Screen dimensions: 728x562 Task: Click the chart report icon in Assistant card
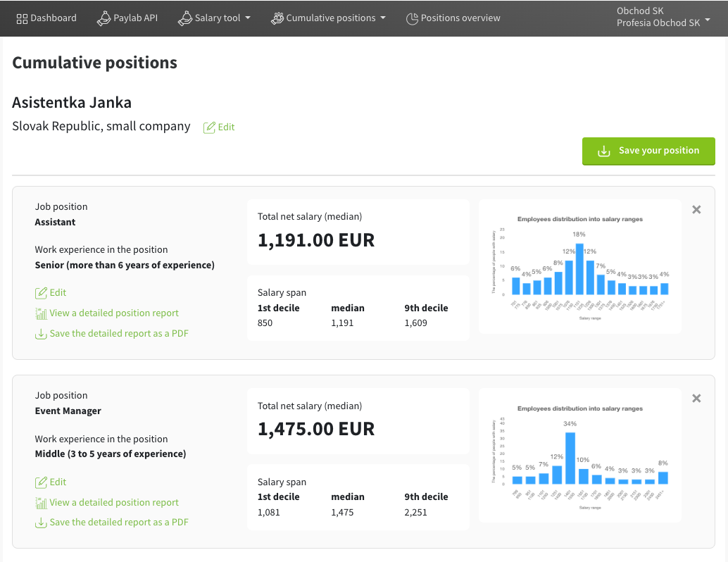click(x=41, y=313)
